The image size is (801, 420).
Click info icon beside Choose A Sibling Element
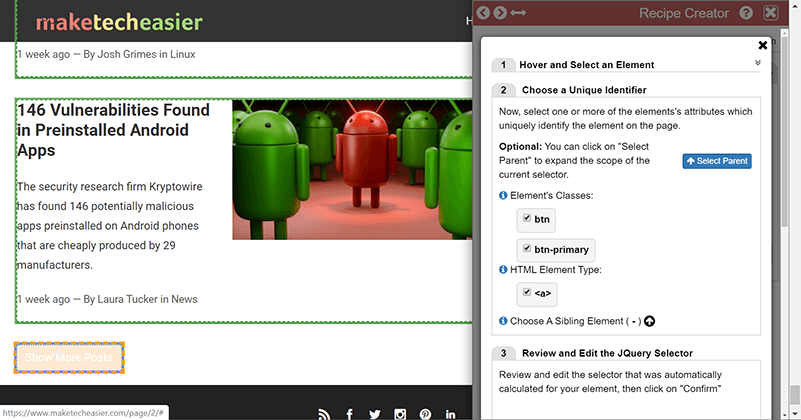pyautogui.click(x=503, y=321)
